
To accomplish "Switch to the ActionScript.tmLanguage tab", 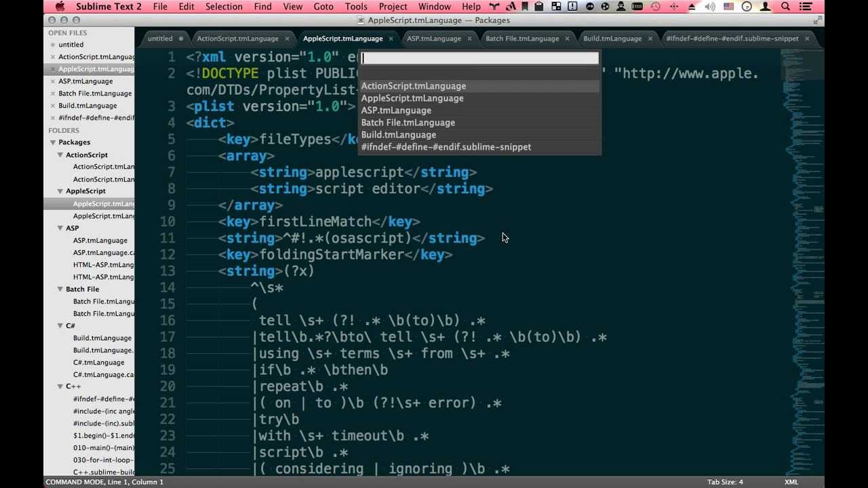I will click(x=237, y=39).
